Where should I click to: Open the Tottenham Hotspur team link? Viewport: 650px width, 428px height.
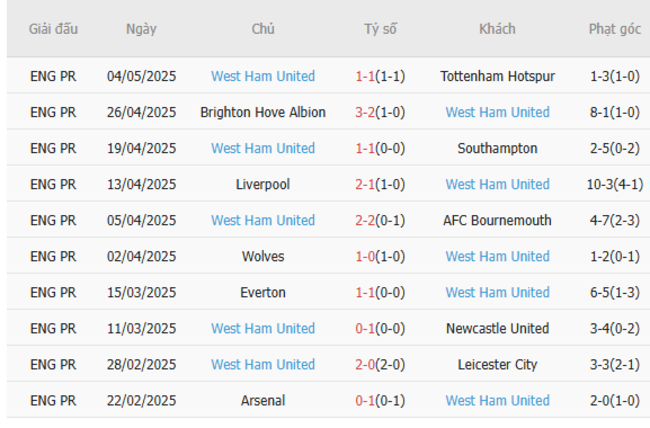[497, 76]
